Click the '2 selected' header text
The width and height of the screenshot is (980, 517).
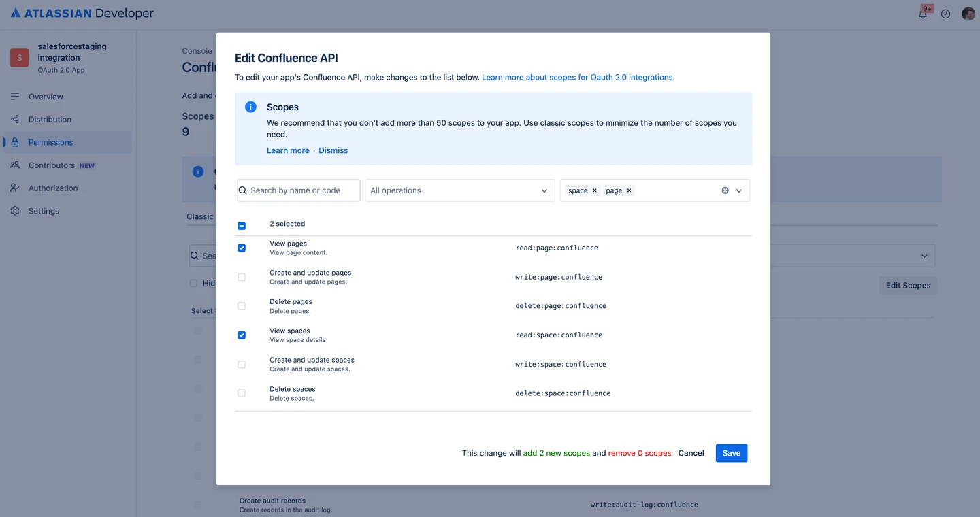tap(287, 224)
